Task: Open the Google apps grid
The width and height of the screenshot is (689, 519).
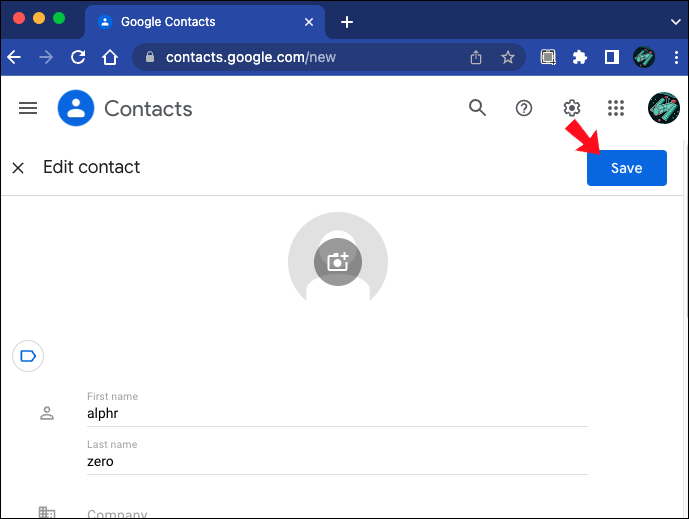Action: (616, 108)
